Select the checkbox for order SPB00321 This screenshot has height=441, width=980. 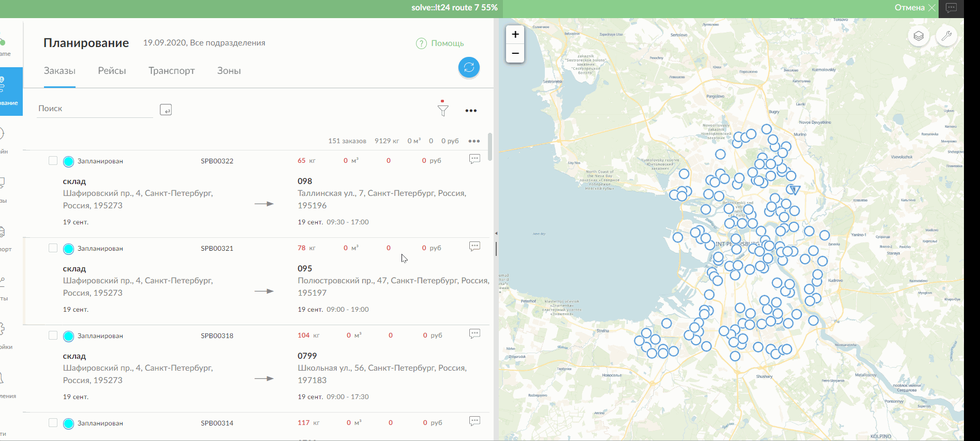pyautogui.click(x=53, y=248)
